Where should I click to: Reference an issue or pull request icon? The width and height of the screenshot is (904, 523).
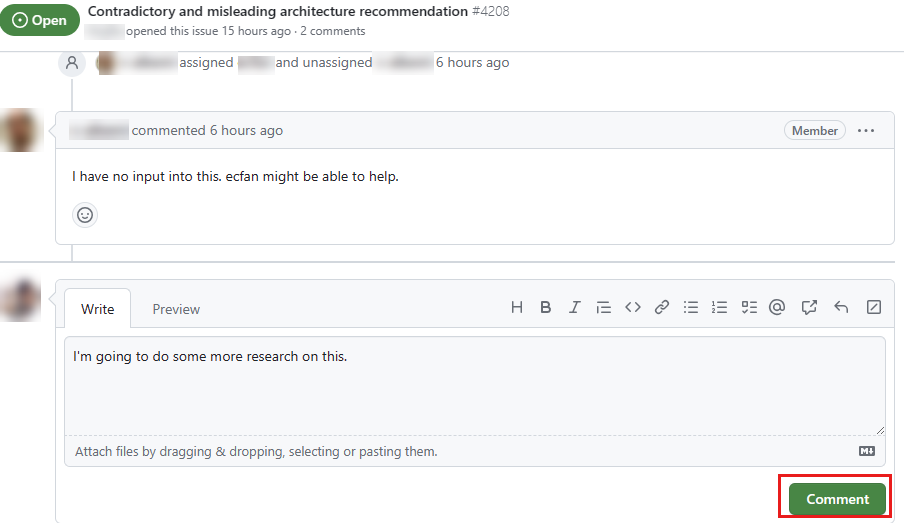click(x=809, y=307)
